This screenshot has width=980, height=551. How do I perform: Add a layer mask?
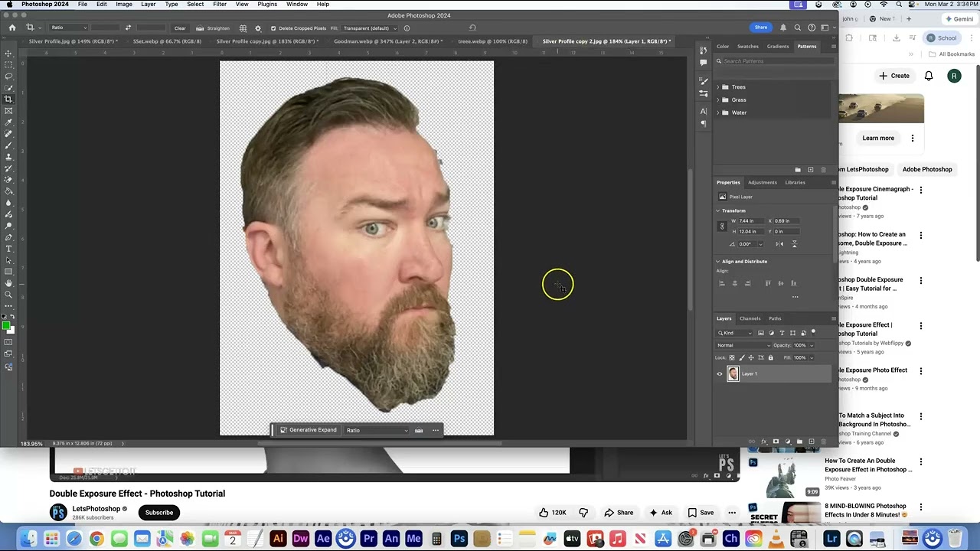[776, 442]
